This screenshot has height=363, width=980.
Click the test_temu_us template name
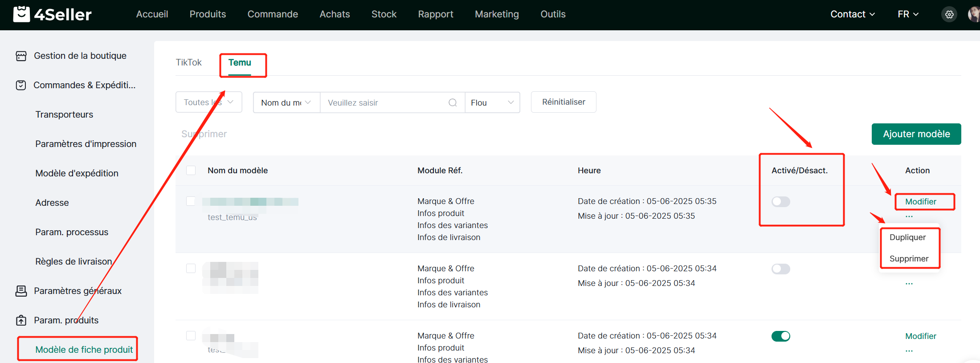(x=232, y=217)
